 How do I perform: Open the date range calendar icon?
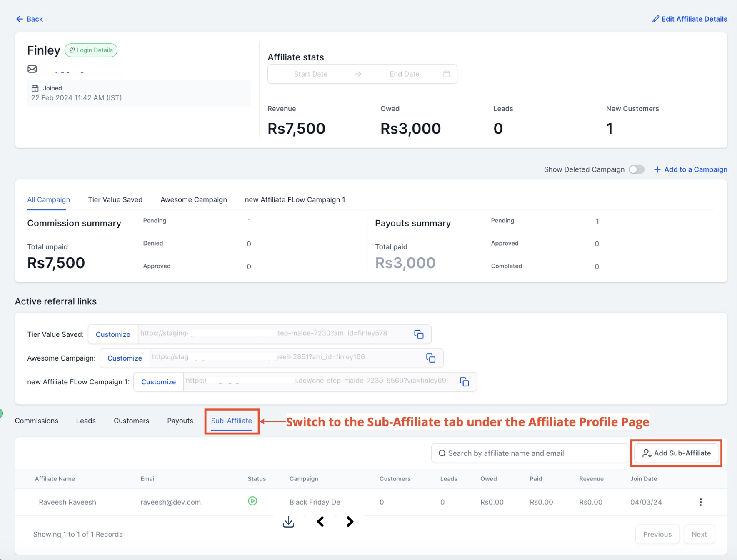pyautogui.click(x=447, y=74)
